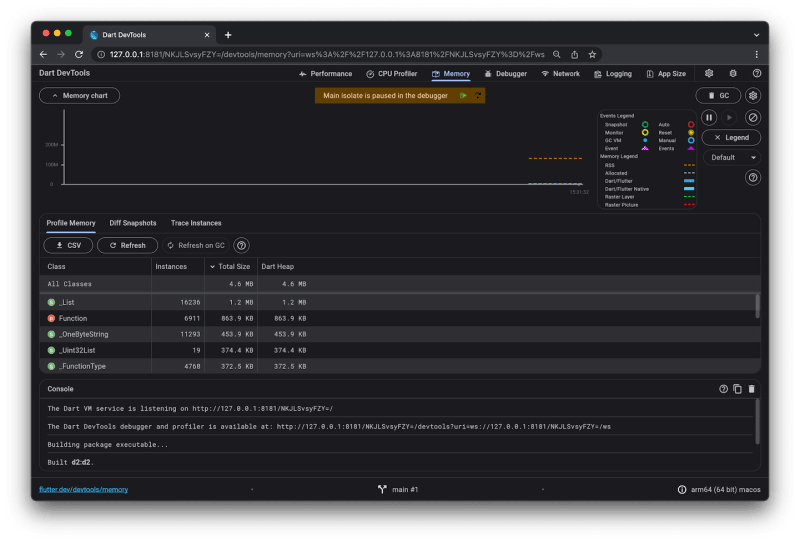
Task: Run garbage collection with GC button
Action: pyautogui.click(x=718, y=95)
